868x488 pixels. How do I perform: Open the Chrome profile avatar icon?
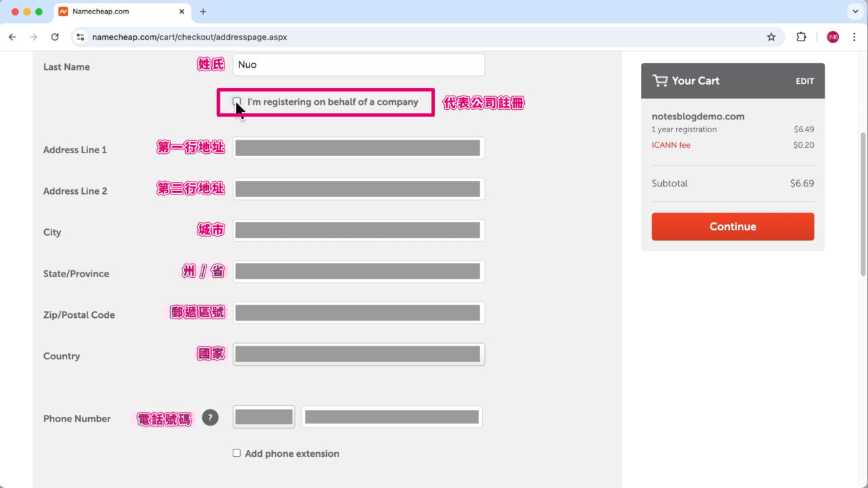832,37
